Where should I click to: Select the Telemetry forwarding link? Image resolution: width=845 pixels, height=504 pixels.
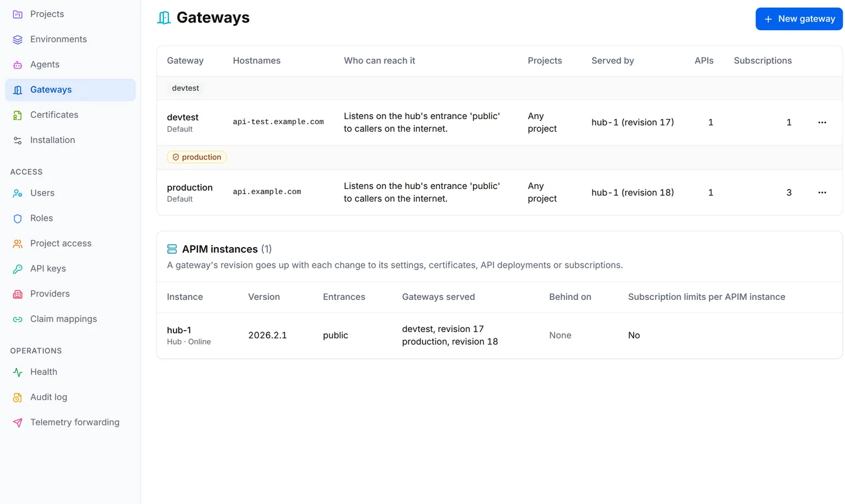(70, 422)
